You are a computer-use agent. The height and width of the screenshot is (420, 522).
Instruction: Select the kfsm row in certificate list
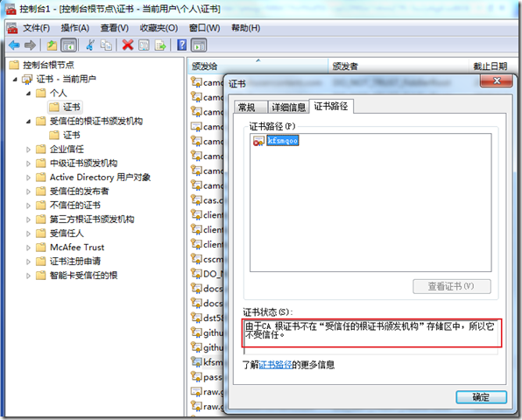[x=207, y=361]
